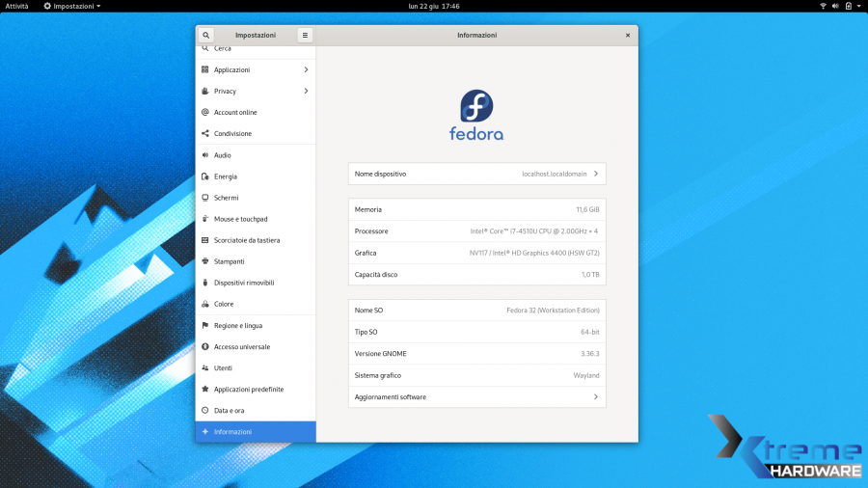Click the search magnifier icon in Impostazioni header
Viewport: 868px width, 488px height.
click(205, 35)
